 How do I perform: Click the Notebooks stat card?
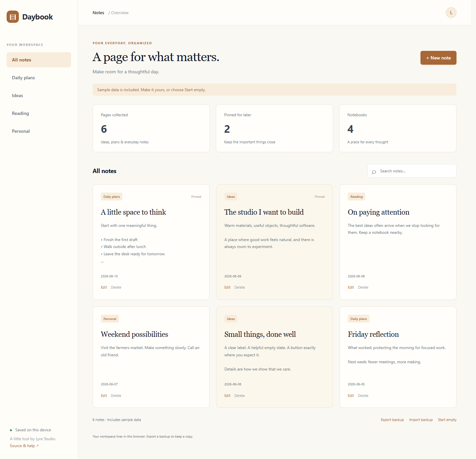pyautogui.click(x=398, y=128)
